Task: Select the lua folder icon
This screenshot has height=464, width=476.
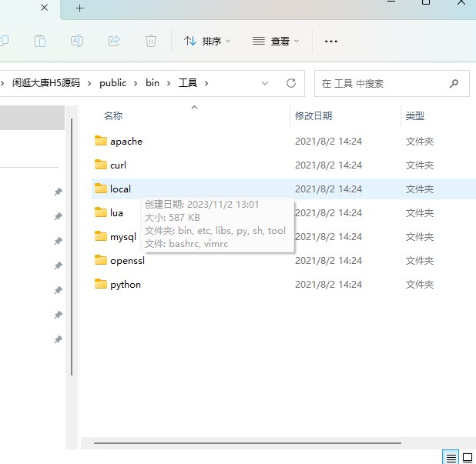Action: tap(101, 212)
